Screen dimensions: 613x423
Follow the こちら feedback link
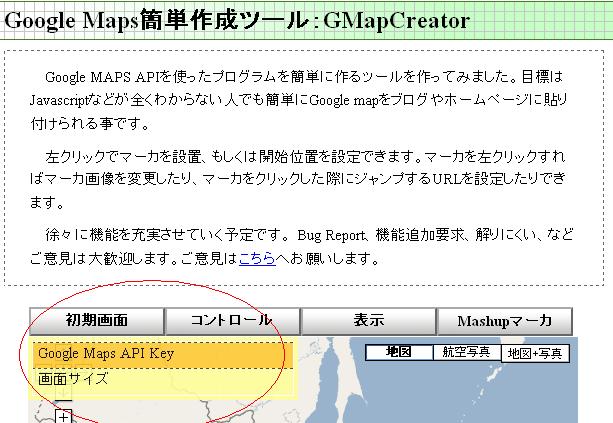[x=257, y=258]
